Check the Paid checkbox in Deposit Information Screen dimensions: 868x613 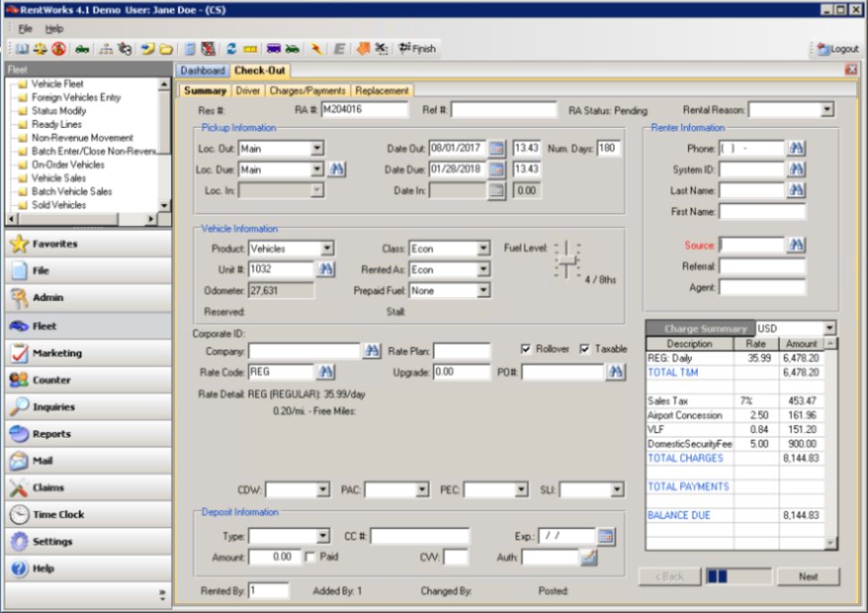pyautogui.click(x=310, y=558)
